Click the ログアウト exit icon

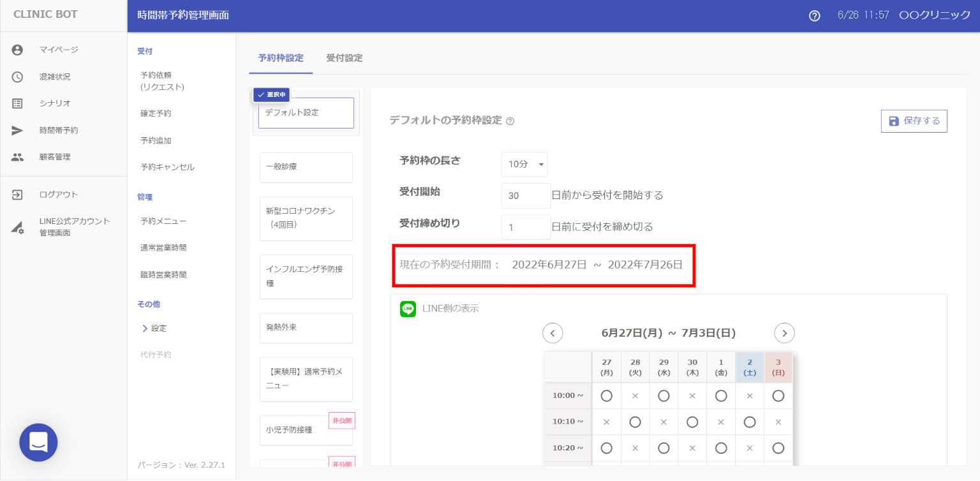(17, 195)
